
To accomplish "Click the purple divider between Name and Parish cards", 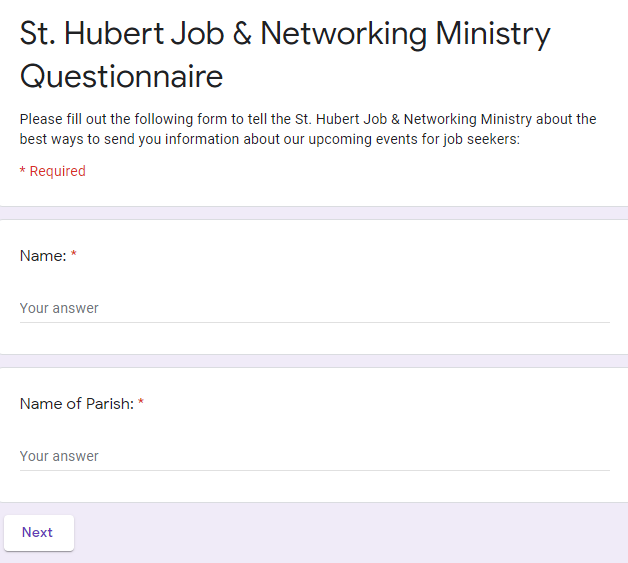I will 314,361.
